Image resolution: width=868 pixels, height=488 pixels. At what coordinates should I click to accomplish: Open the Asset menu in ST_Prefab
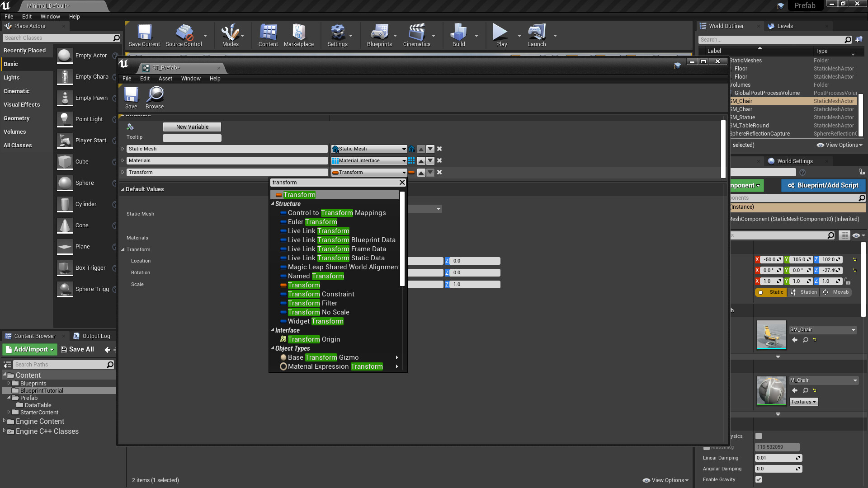(165, 79)
